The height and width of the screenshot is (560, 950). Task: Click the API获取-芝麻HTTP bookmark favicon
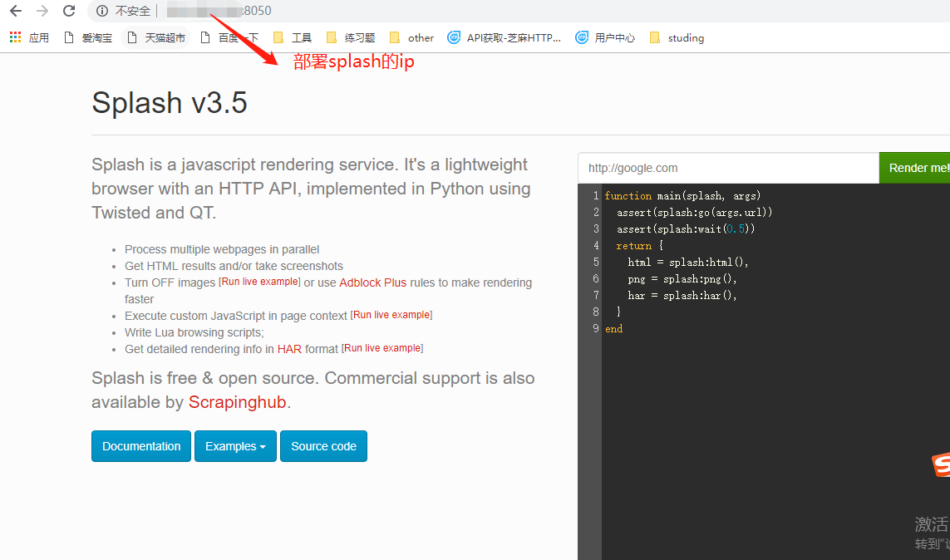tap(454, 37)
